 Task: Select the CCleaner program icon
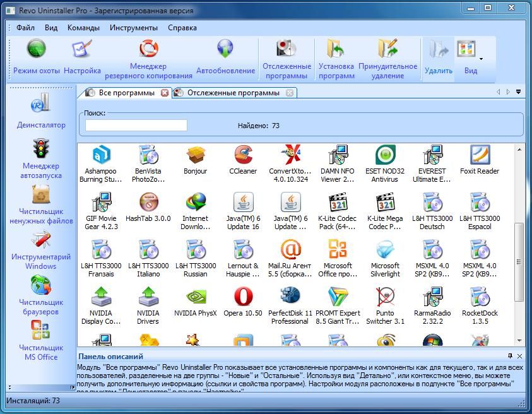tap(243, 155)
